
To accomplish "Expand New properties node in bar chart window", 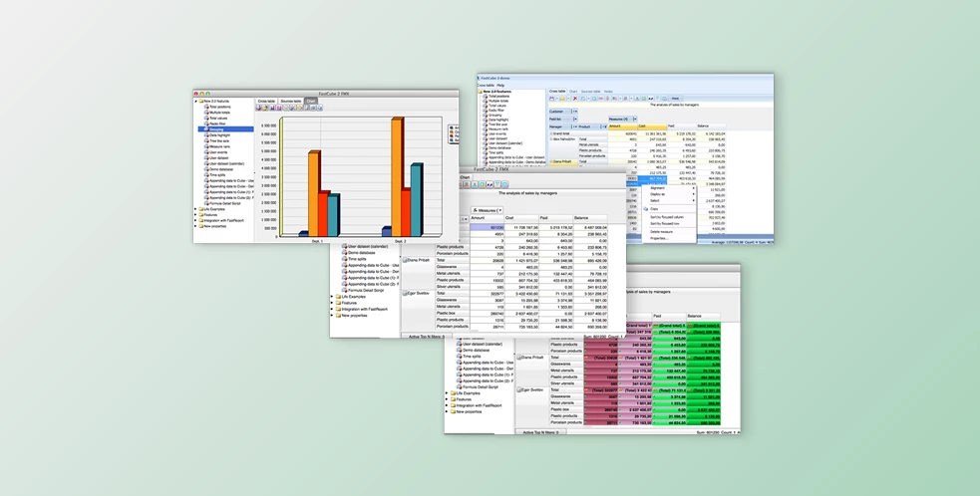I will point(195,226).
